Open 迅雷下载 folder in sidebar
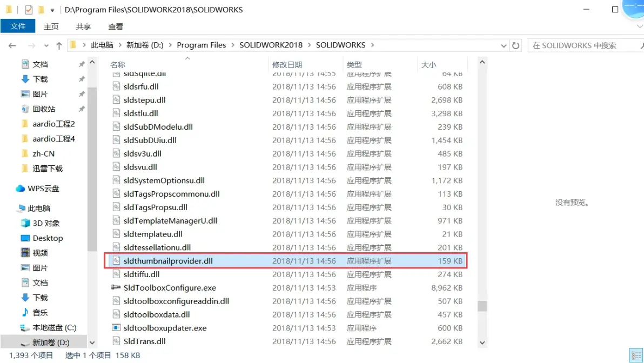Viewport: 644px width, 363px height. pyautogui.click(x=47, y=169)
